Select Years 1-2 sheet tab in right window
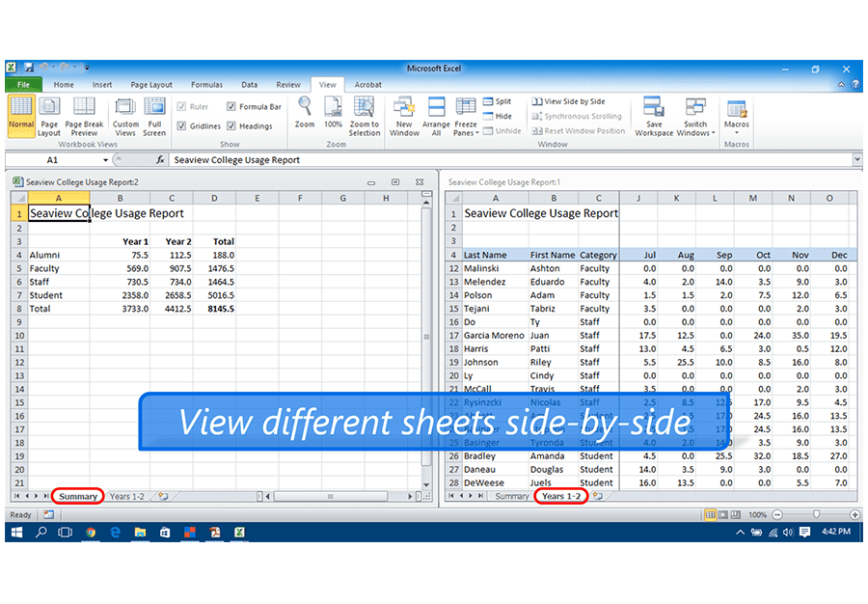This screenshot has width=868, height=604. [561, 497]
